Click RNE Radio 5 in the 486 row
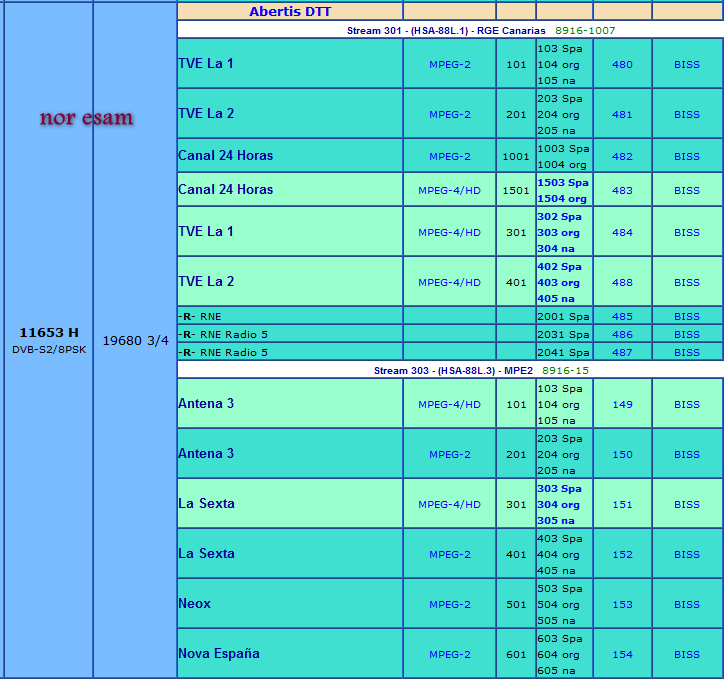 coord(234,335)
